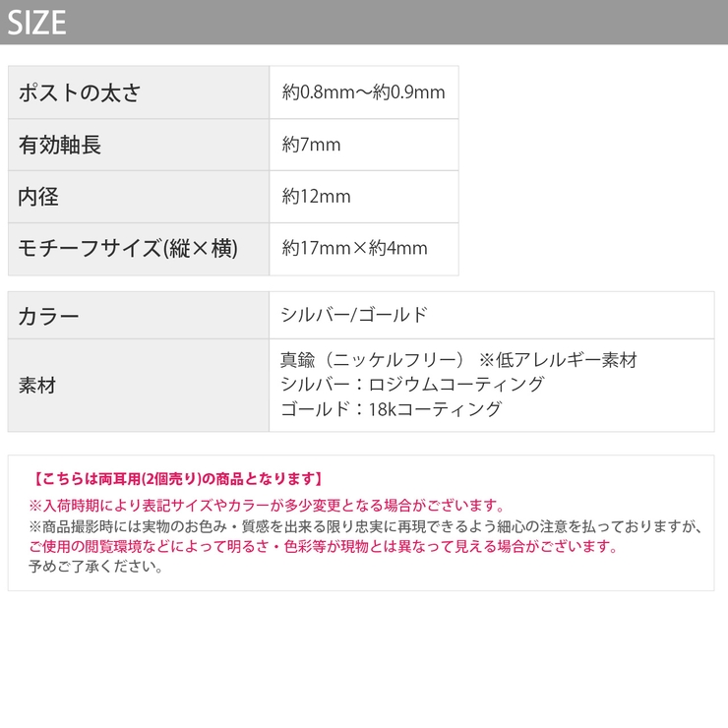Select the 内径 label cell
The image size is (728, 728).
coord(139,197)
